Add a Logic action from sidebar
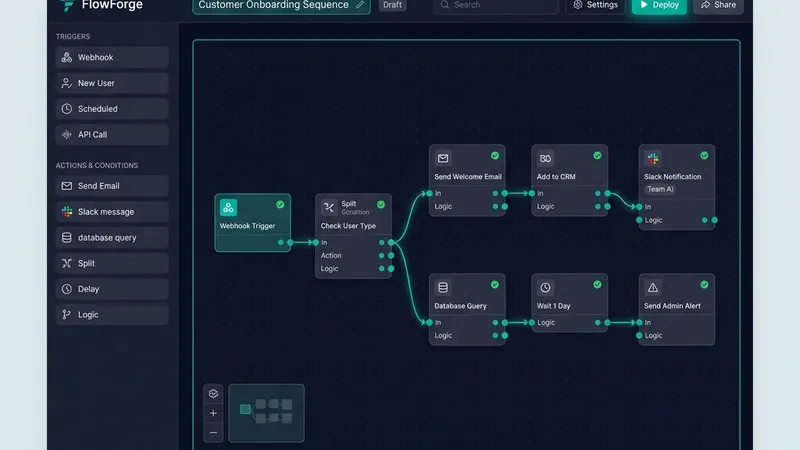800x450 pixels. click(112, 315)
